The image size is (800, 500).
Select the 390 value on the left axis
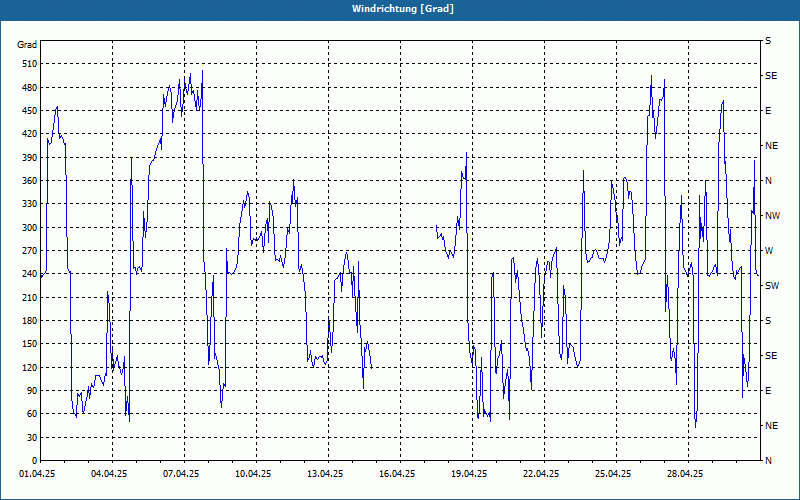[30, 158]
